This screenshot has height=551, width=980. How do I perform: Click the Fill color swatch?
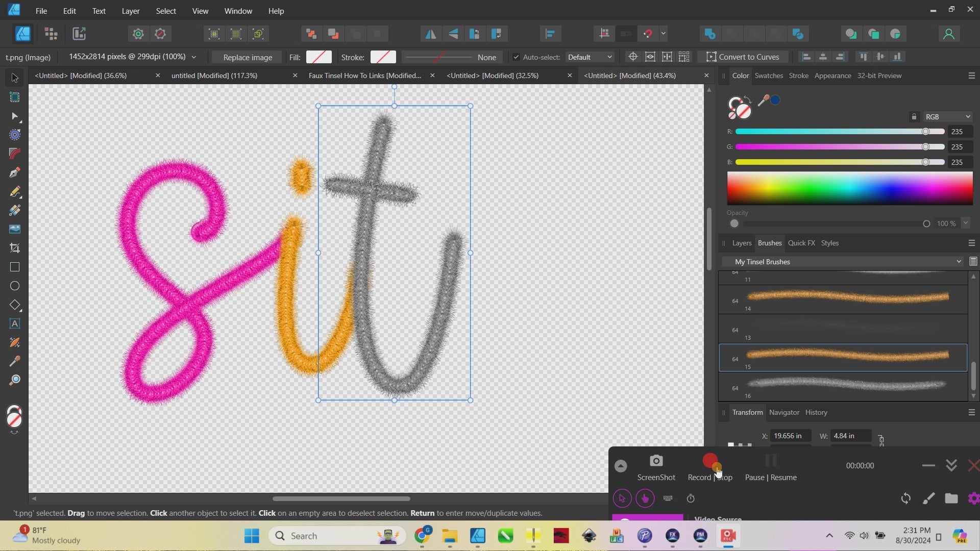pos(318,57)
